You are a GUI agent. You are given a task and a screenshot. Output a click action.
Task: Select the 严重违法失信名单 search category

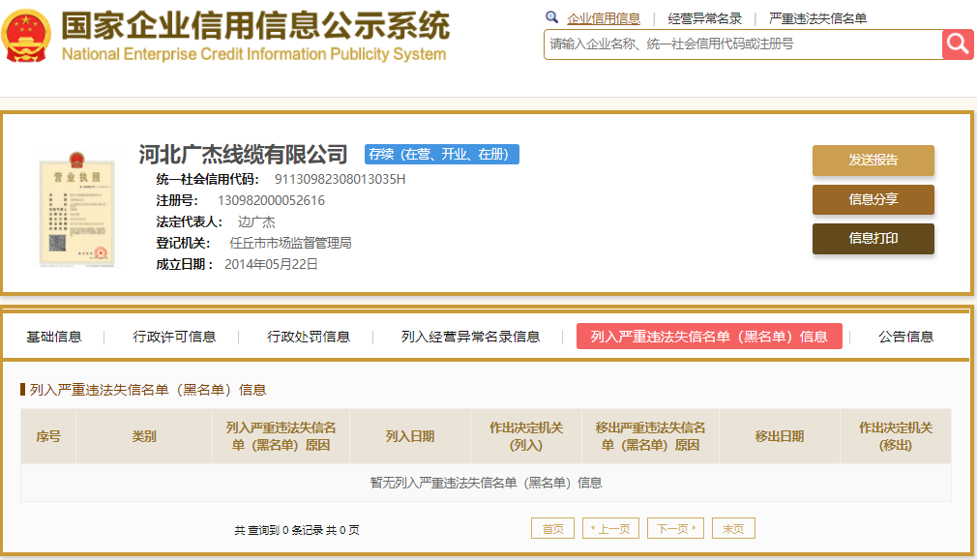click(817, 18)
